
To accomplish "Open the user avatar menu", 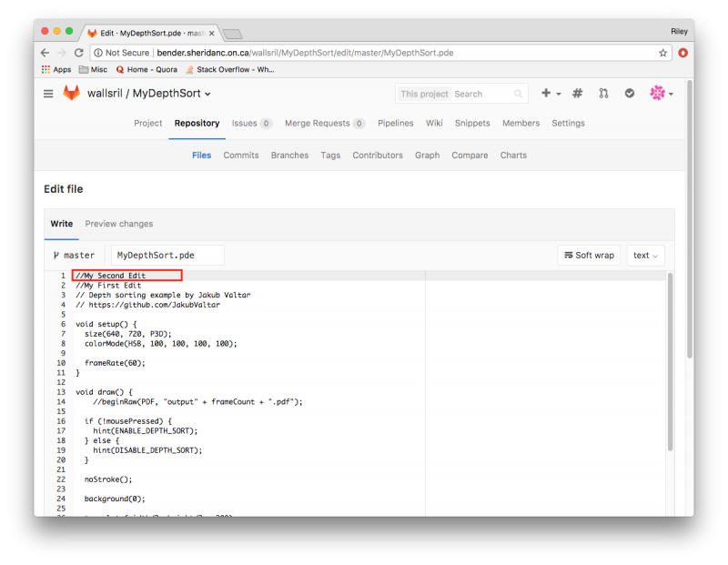I will coord(657,94).
